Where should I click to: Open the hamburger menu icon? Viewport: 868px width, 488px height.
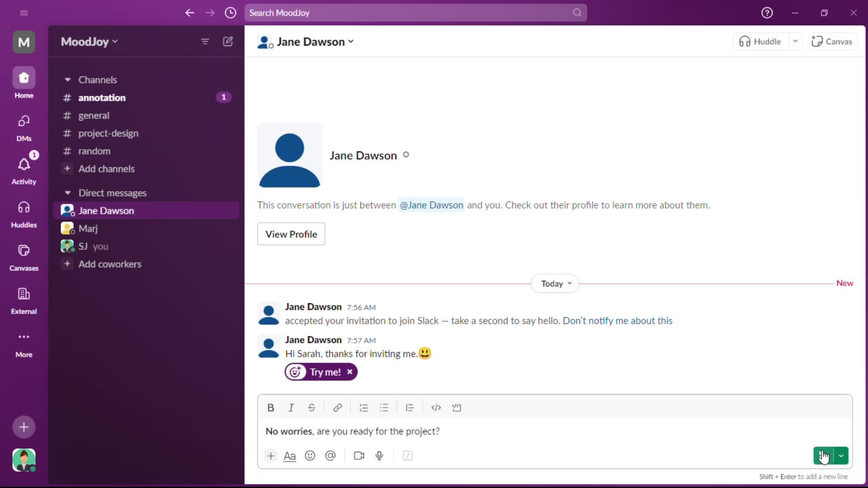coord(24,13)
